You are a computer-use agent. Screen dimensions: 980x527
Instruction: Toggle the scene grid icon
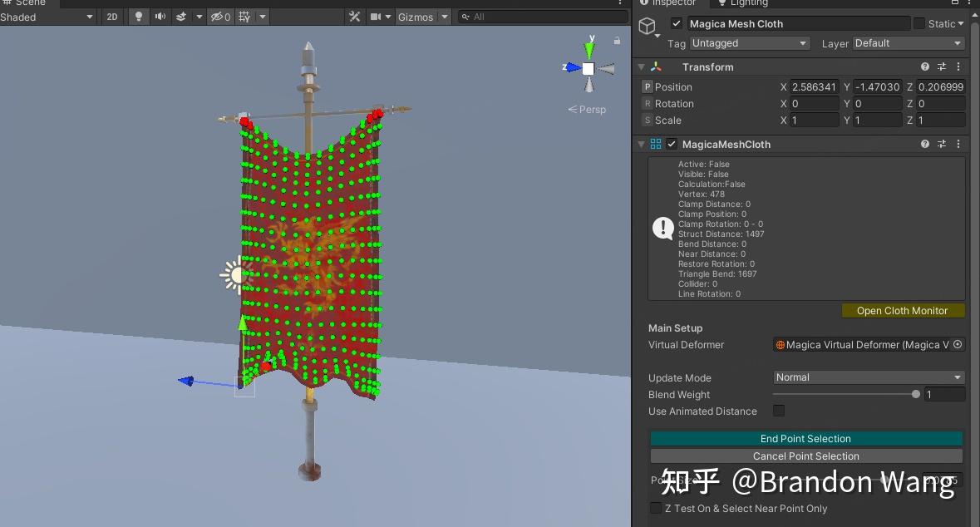(x=244, y=17)
